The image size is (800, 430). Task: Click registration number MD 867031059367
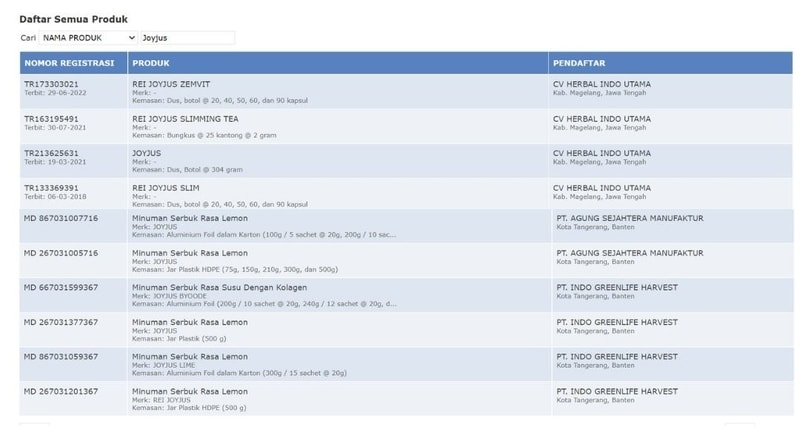[61, 357]
